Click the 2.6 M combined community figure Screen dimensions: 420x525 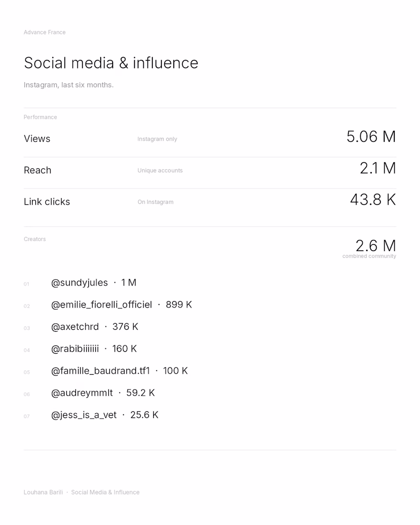coord(376,246)
